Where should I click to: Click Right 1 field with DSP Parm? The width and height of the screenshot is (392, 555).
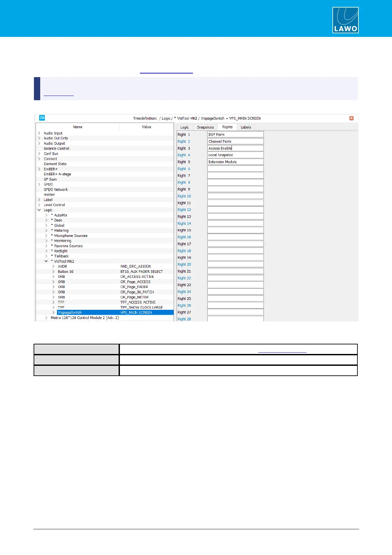point(235,134)
